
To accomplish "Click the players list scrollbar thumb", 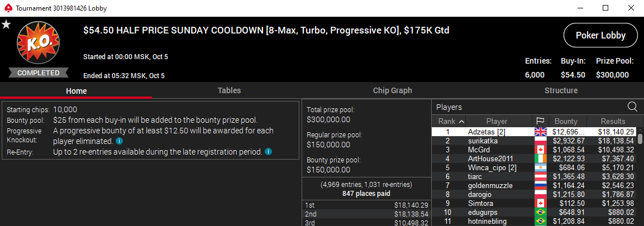I will click(640, 138).
